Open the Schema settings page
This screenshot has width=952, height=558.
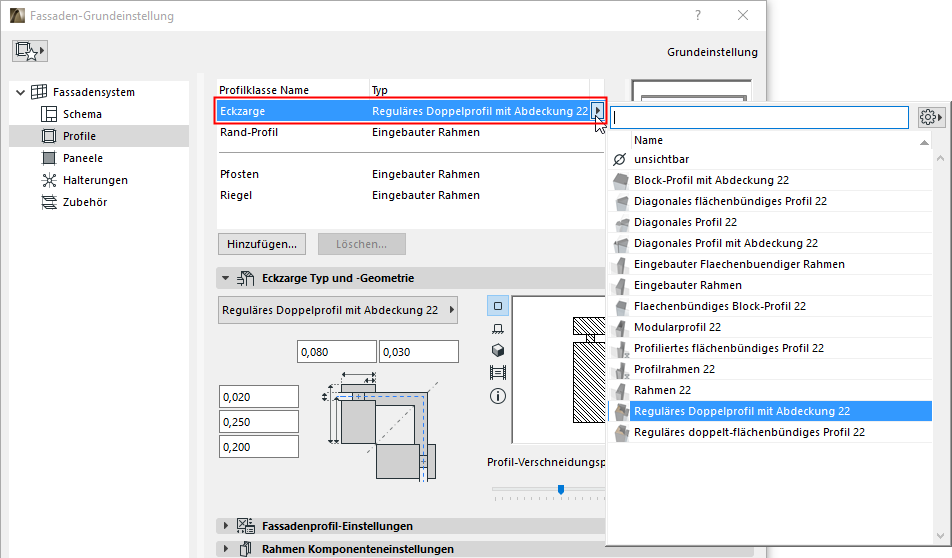pyautogui.click(x=82, y=114)
